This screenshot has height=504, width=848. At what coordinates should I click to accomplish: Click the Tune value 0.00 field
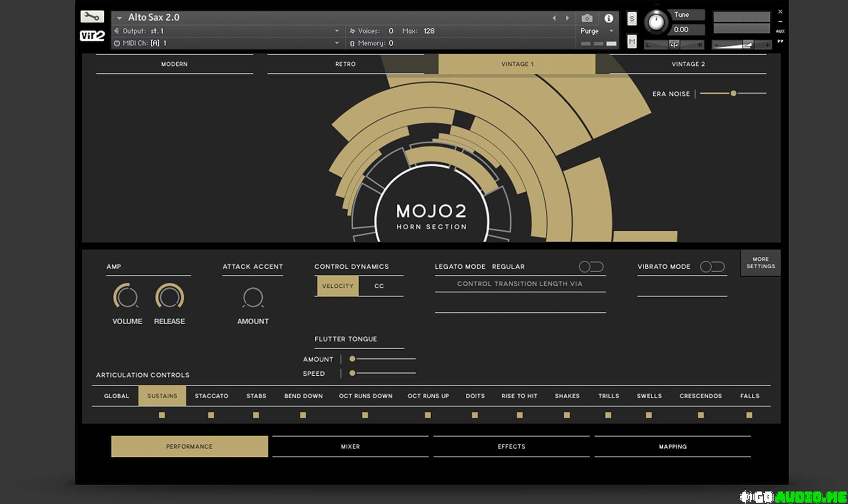pyautogui.click(x=688, y=29)
